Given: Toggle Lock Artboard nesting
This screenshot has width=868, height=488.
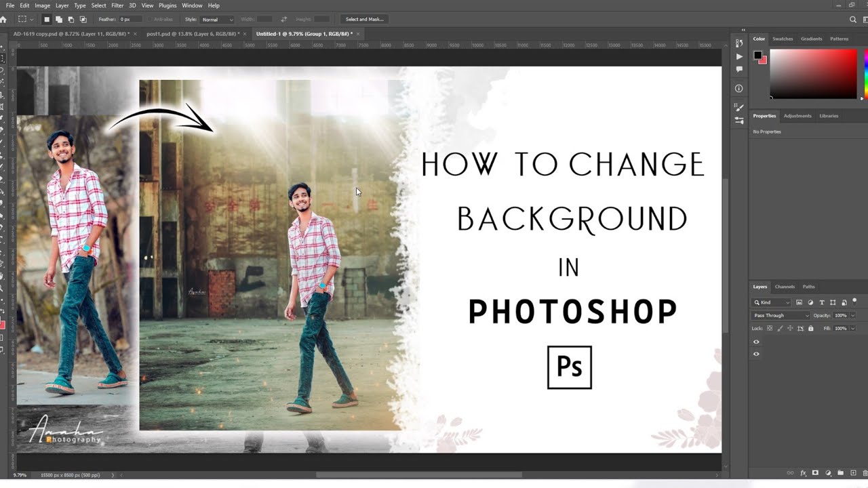Looking at the screenshot, I should pyautogui.click(x=800, y=328).
